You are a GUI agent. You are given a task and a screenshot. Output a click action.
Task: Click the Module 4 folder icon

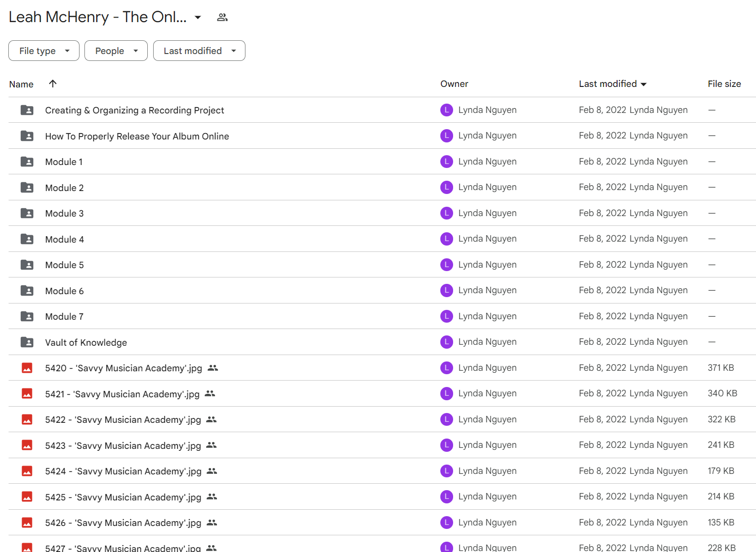click(x=27, y=239)
